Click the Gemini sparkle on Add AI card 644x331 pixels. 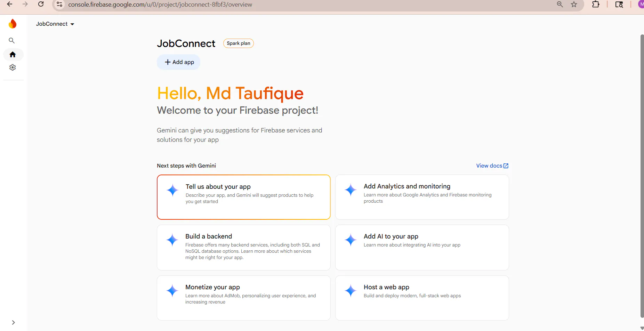pos(351,240)
